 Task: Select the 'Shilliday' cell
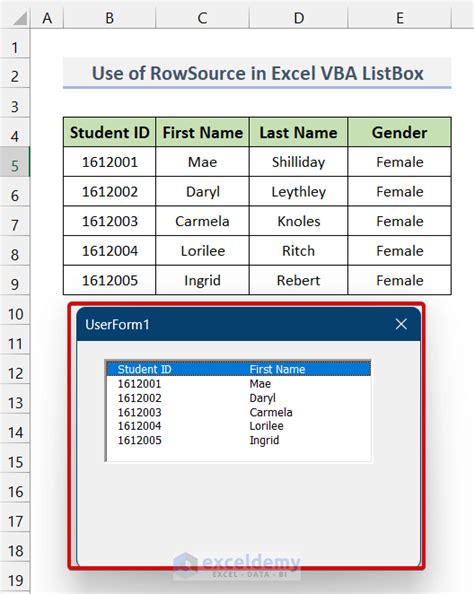coord(299,162)
